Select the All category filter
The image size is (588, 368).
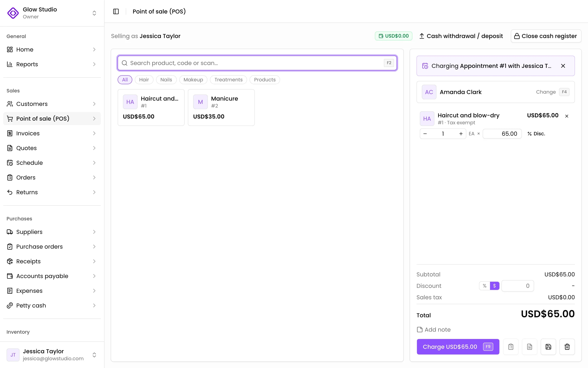[x=125, y=80]
